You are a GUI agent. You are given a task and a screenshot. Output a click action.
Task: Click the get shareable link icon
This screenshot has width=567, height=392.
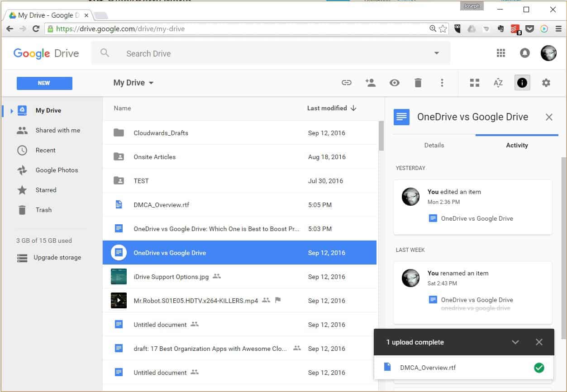(347, 83)
